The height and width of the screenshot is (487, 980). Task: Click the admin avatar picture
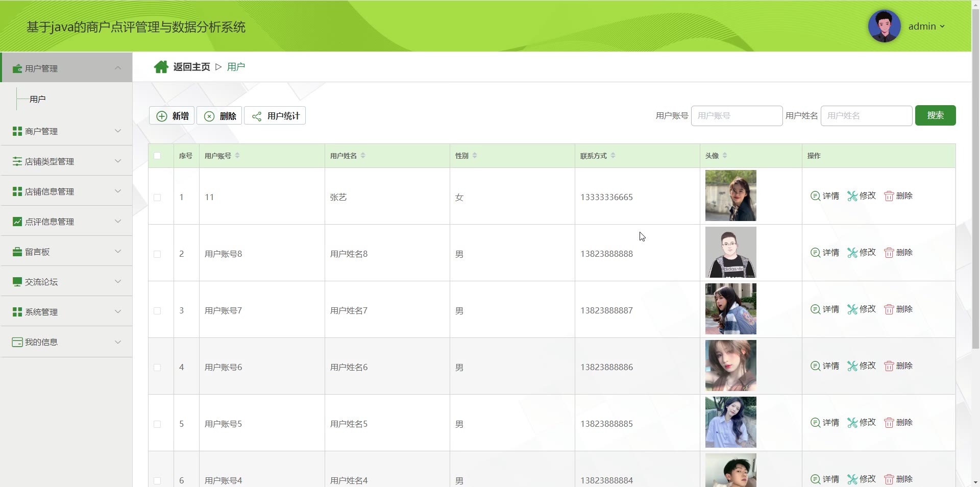point(884,27)
